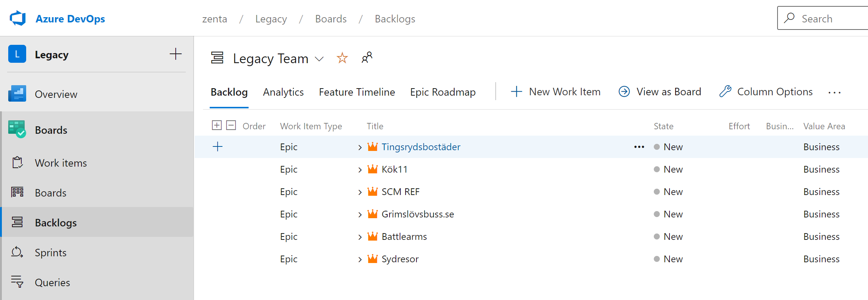Click Sydresor epic crown icon
This screenshot has width=868, height=300.
pyautogui.click(x=373, y=259)
